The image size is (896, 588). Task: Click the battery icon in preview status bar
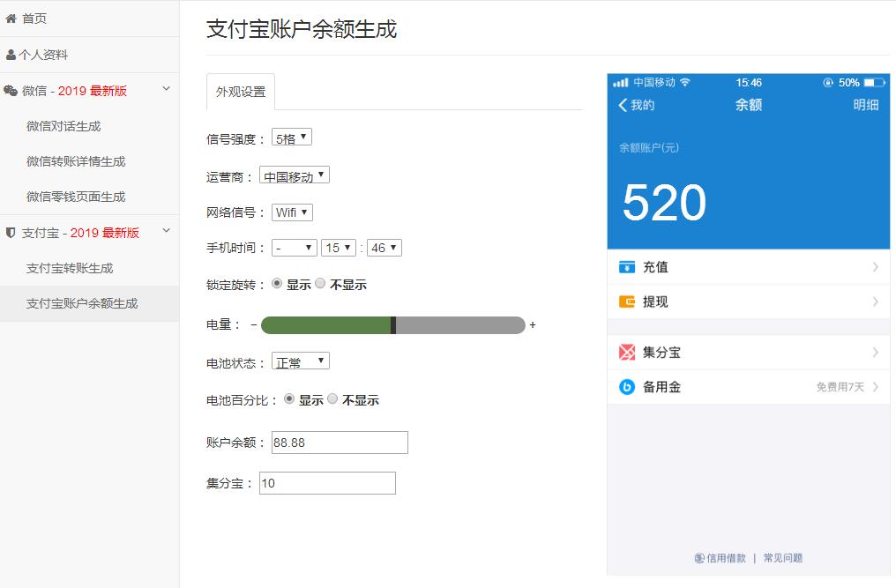pyautogui.click(x=874, y=82)
